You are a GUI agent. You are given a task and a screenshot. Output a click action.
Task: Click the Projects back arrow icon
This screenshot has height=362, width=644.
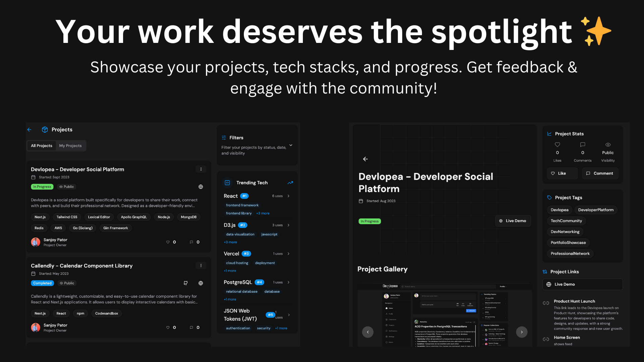point(29,129)
